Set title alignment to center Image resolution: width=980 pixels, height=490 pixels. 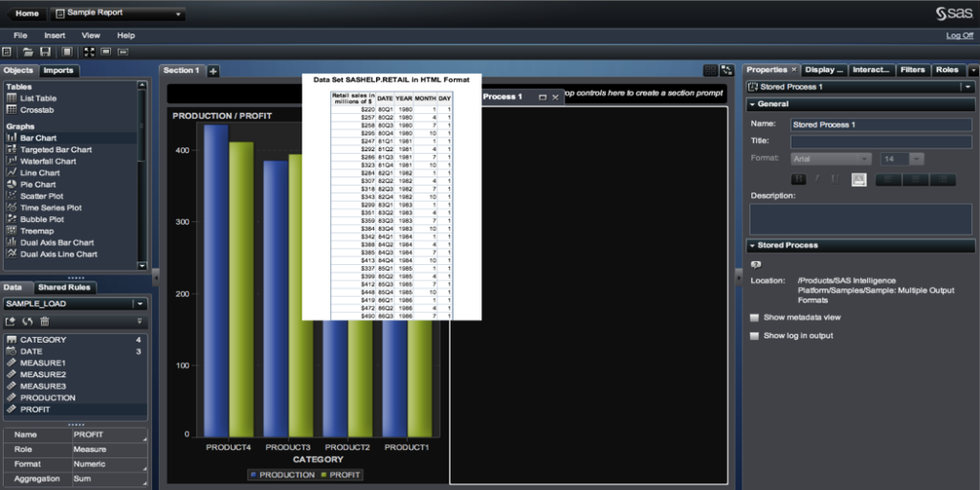[916, 180]
